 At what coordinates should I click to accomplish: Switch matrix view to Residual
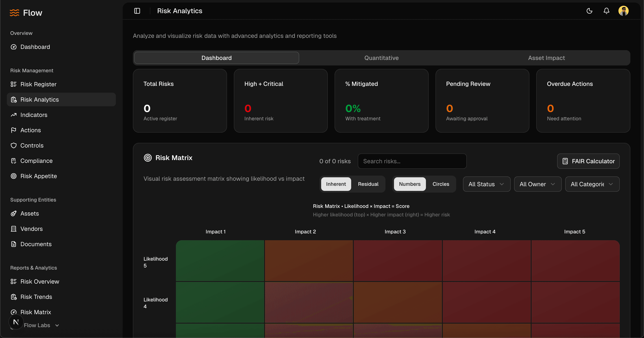coord(368,184)
